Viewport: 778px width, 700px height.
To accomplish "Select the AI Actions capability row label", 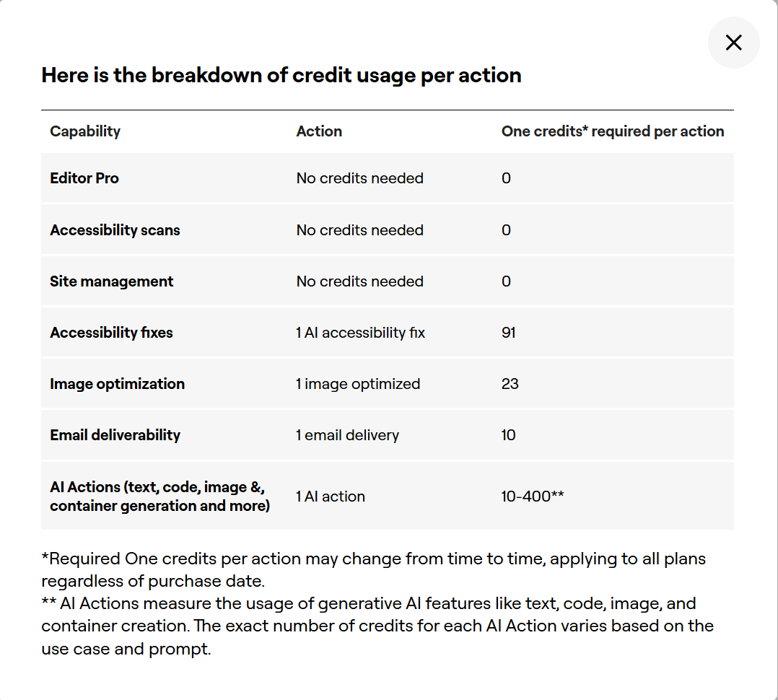I will 159,496.
